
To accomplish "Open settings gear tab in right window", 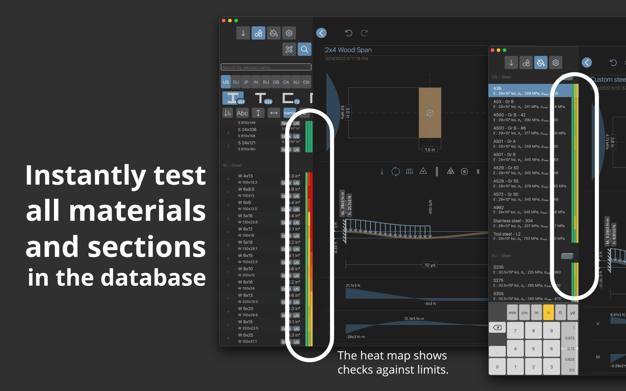I will point(555,63).
